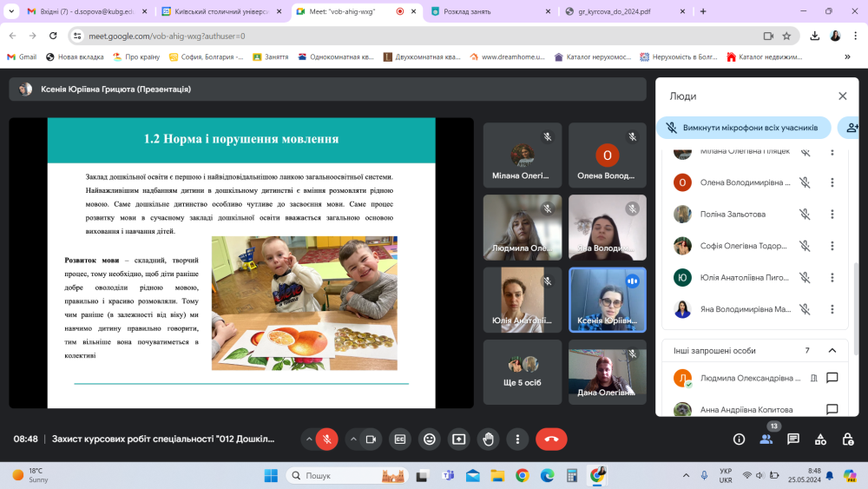Screen dimensions: 868x489
Task: Mute Поліна Зальотова in the people list
Action: pyautogui.click(x=805, y=214)
